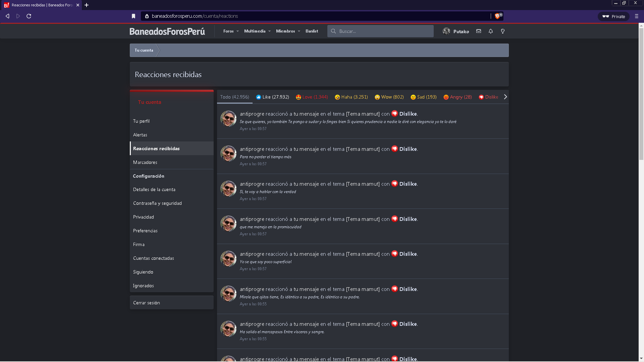Switch to the Like (27.932) tab
The height and width of the screenshot is (362, 644).
[x=272, y=97]
